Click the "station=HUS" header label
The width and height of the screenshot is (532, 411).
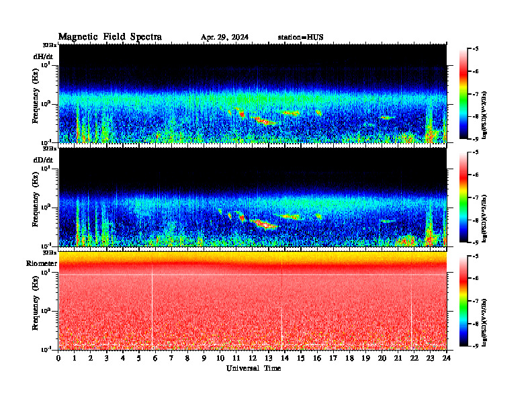click(301, 38)
